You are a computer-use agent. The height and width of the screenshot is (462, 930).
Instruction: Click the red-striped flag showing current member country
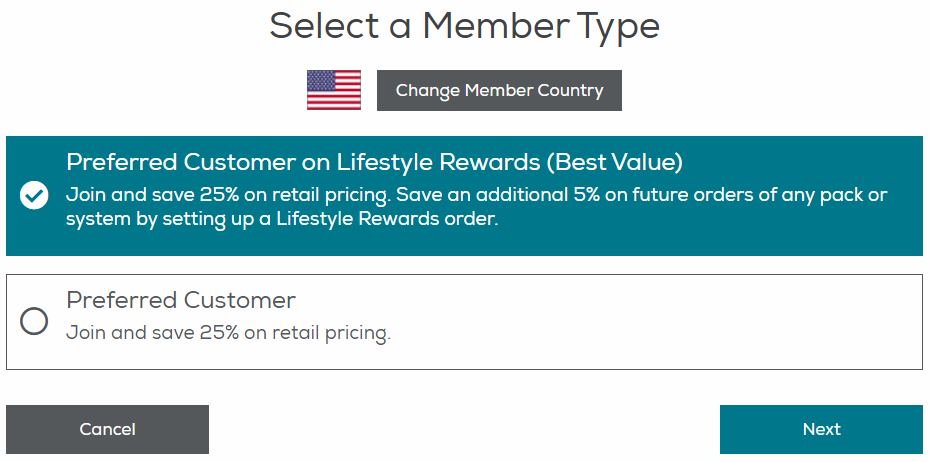(333, 90)
